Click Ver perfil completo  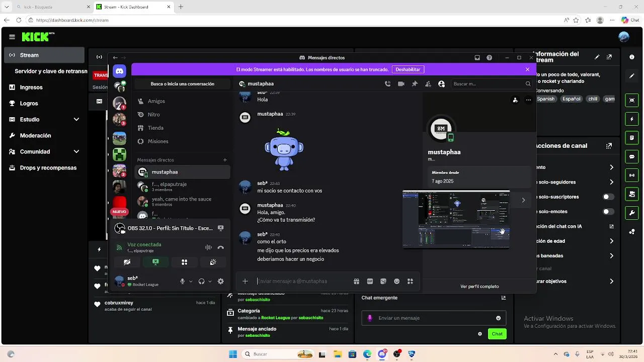(479, 287)
